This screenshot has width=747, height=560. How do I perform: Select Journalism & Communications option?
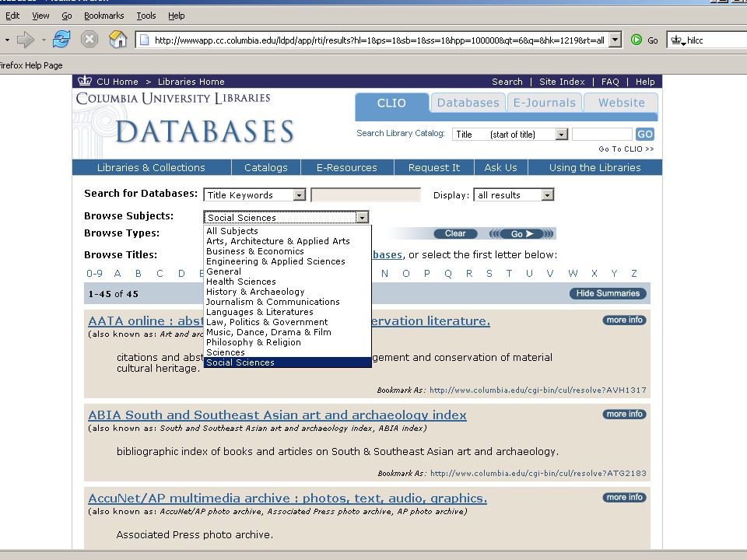(x=287, y=302)
